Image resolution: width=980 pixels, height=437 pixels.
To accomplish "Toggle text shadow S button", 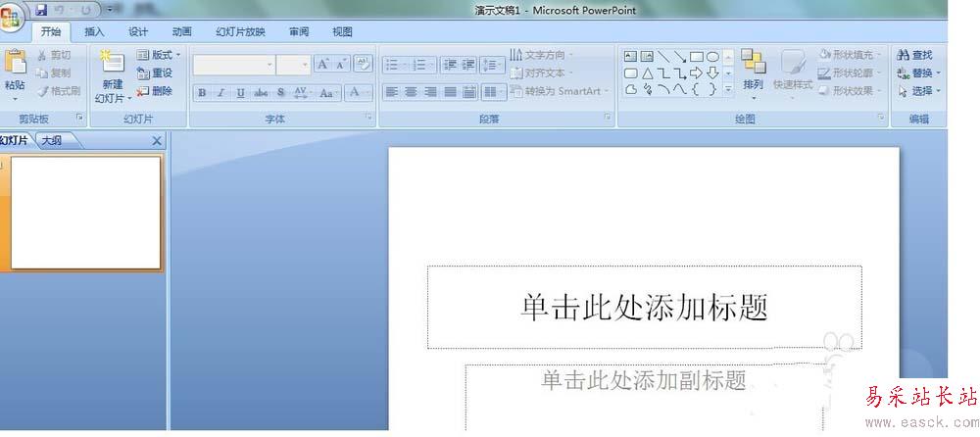I will [x=280, y=92].
